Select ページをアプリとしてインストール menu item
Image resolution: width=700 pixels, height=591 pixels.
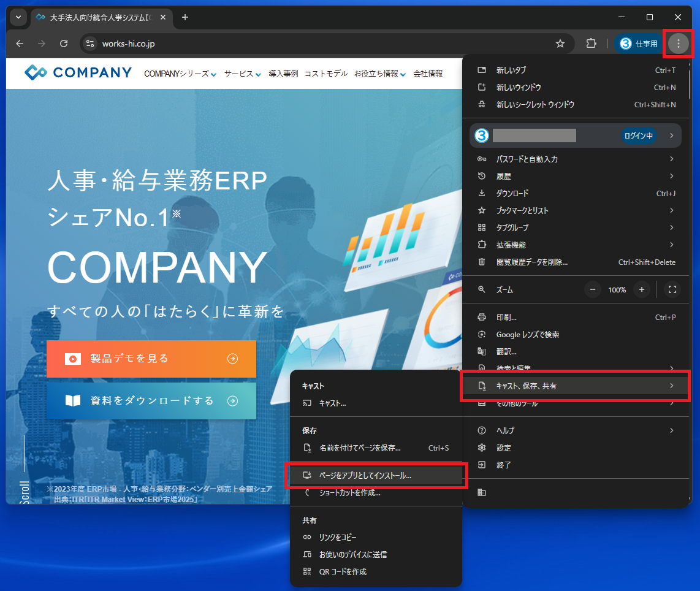point(365,475)
